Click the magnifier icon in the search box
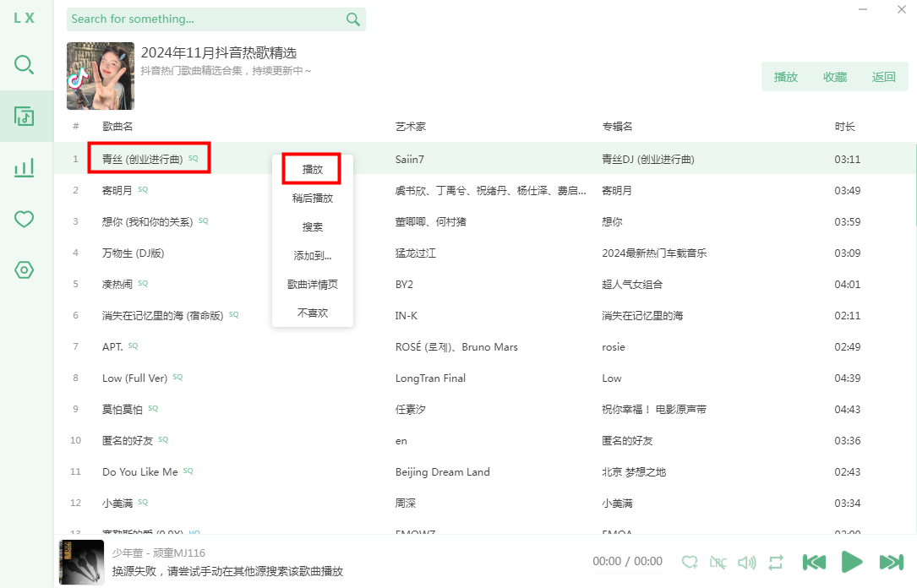 click(x=353, y=19)
